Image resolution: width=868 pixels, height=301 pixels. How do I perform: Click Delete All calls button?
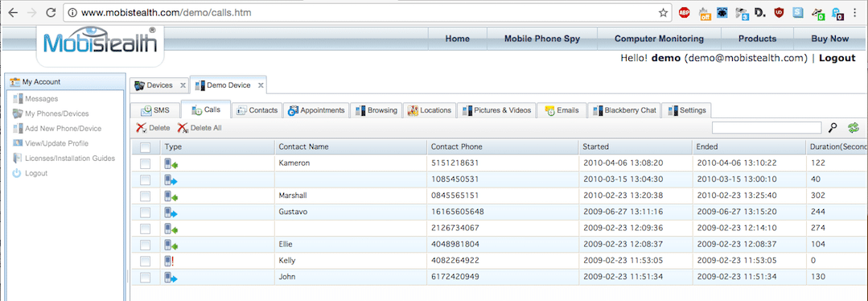pyautogui.click(x=200, y=128)
